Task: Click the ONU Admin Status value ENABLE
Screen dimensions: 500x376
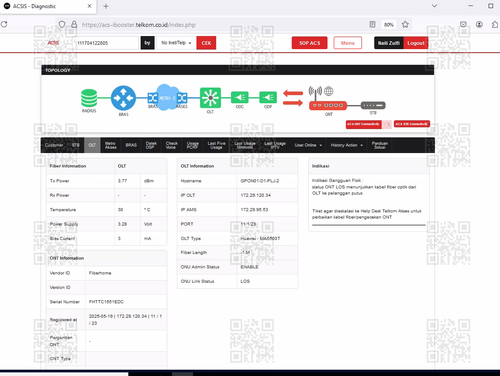Action: pyautogui.click(x=249, y=267)
